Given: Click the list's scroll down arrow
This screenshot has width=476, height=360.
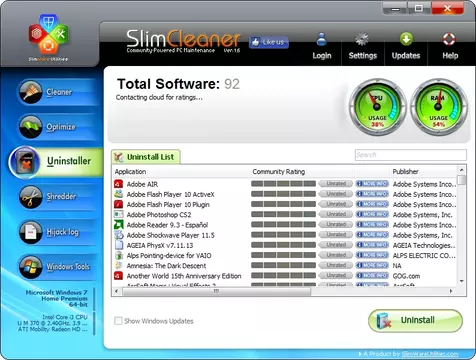Looking at the screenshot, I should click(x=462, y=282).
